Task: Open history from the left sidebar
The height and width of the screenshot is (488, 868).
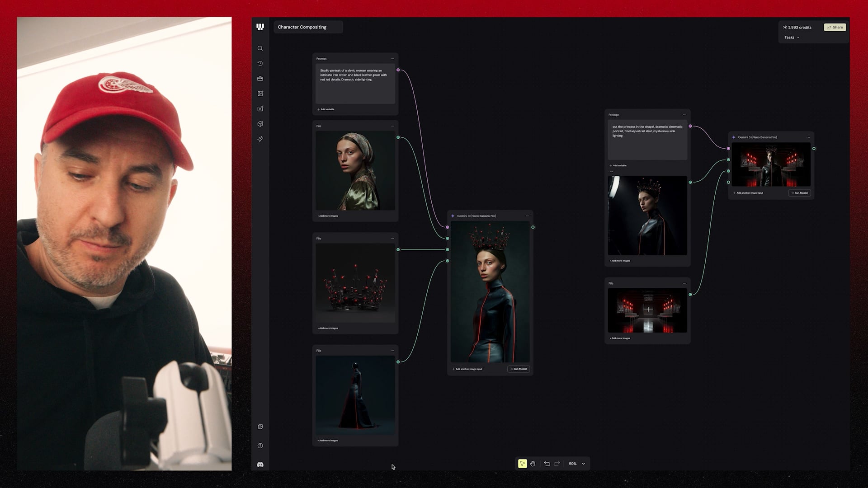Action: pos(260,63)
